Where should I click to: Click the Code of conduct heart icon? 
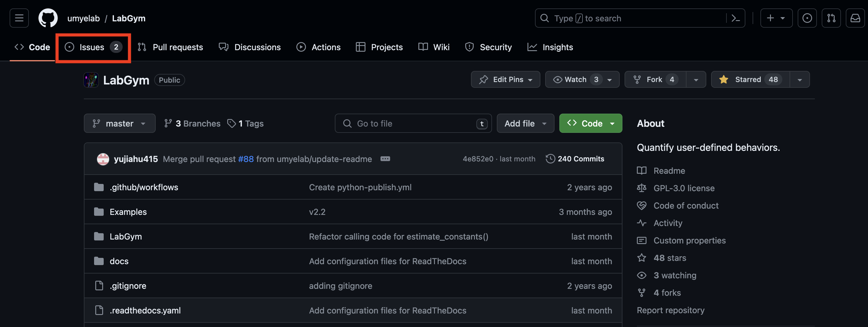click(642, 206)
